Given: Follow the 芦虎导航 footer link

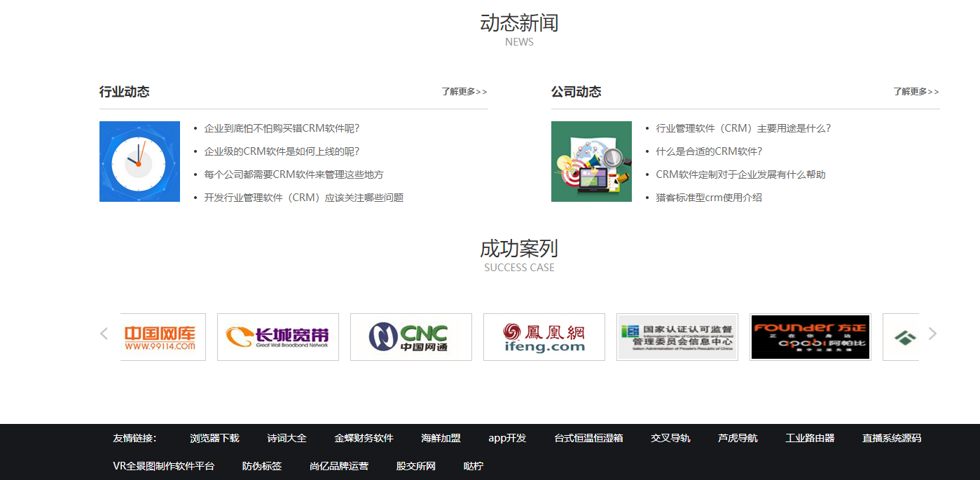Looking at the screenshot, I should [738, 438].
